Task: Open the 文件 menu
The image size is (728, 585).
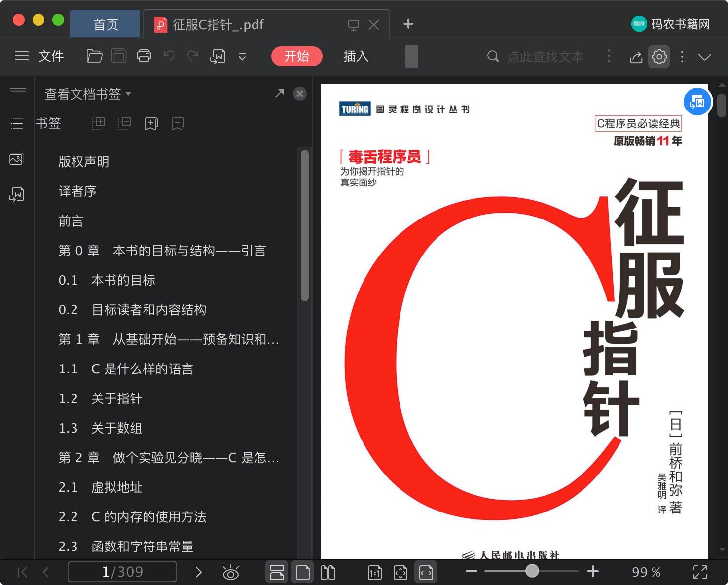Action: (x=51, y=56)
